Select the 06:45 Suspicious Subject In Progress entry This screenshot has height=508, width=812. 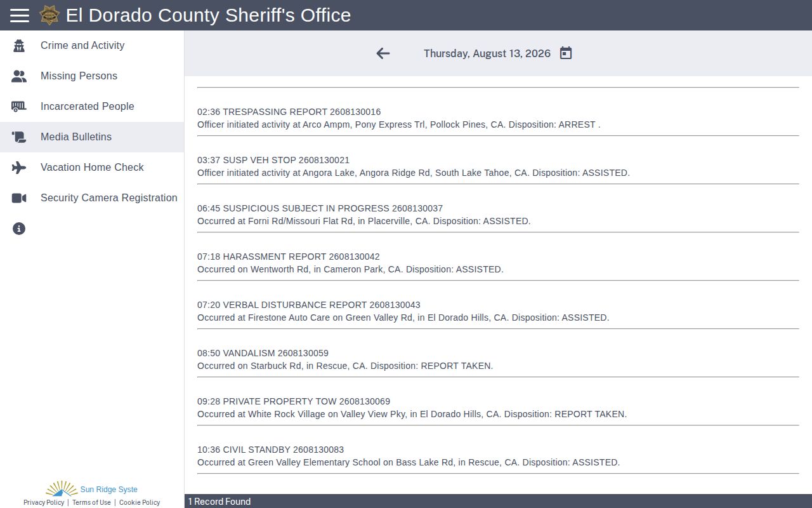[320, 208]
